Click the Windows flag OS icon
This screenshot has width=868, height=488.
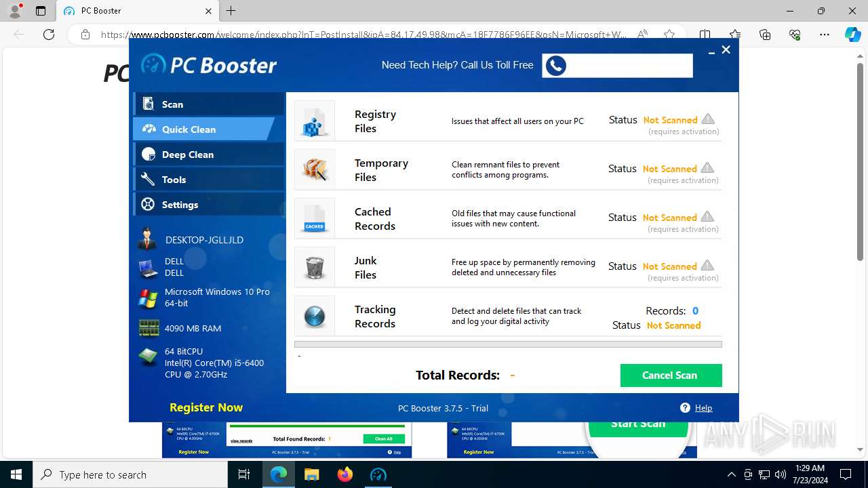coord(148,298)
